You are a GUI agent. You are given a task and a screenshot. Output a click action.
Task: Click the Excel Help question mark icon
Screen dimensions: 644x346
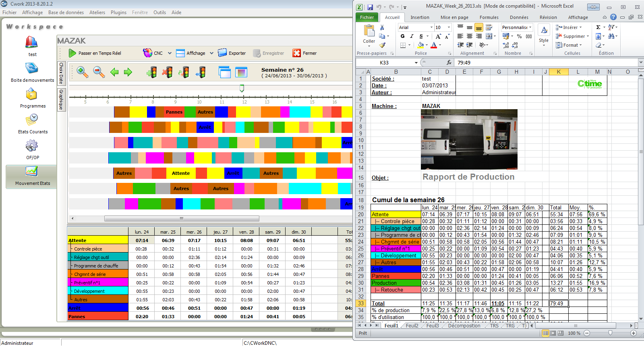click(613, 17)
